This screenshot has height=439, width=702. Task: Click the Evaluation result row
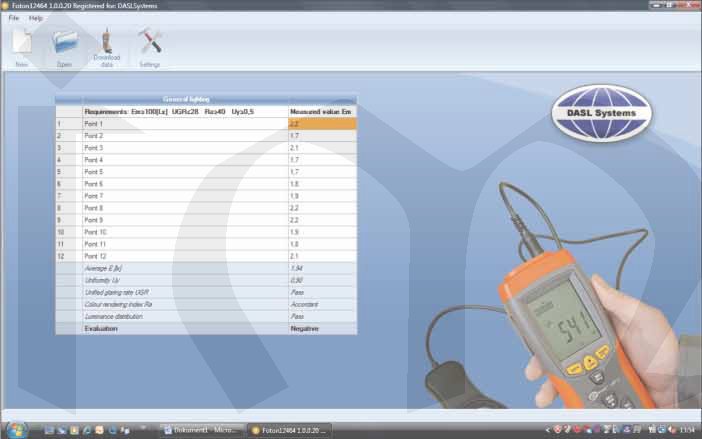point(184,328)
